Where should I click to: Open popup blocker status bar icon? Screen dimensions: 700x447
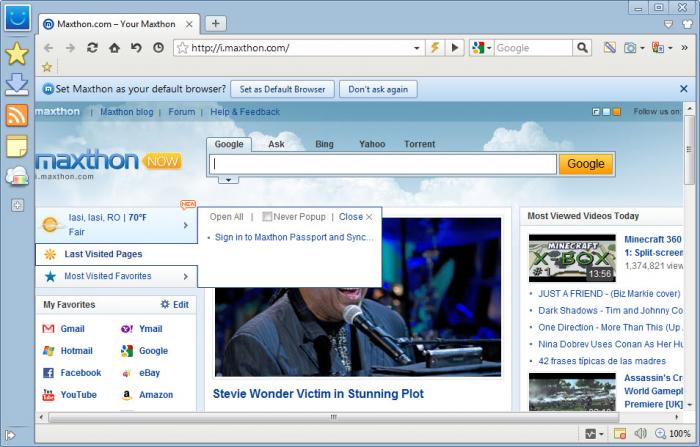pos(620,434)
